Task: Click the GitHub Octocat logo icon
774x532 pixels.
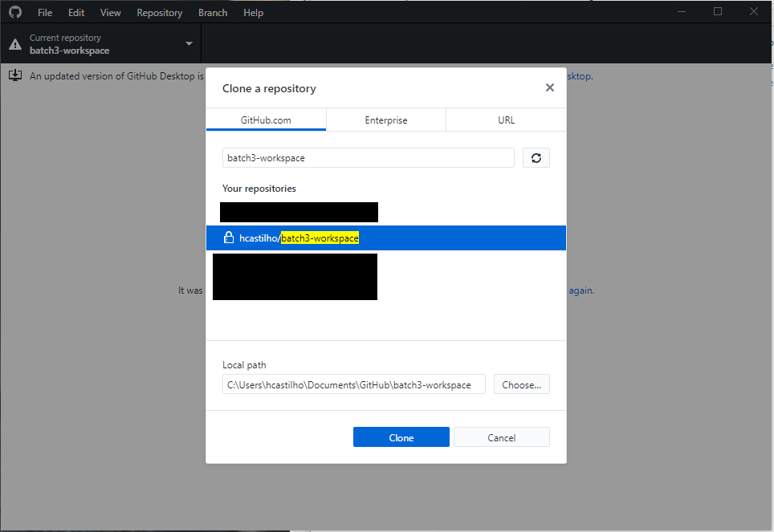Action: 15,12
